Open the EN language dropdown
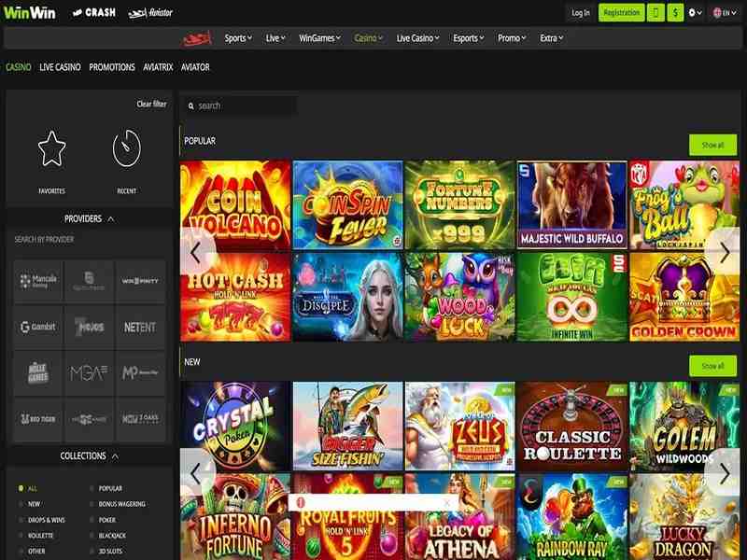The width and height of the screenshot is (747, 560). [725, 12]
